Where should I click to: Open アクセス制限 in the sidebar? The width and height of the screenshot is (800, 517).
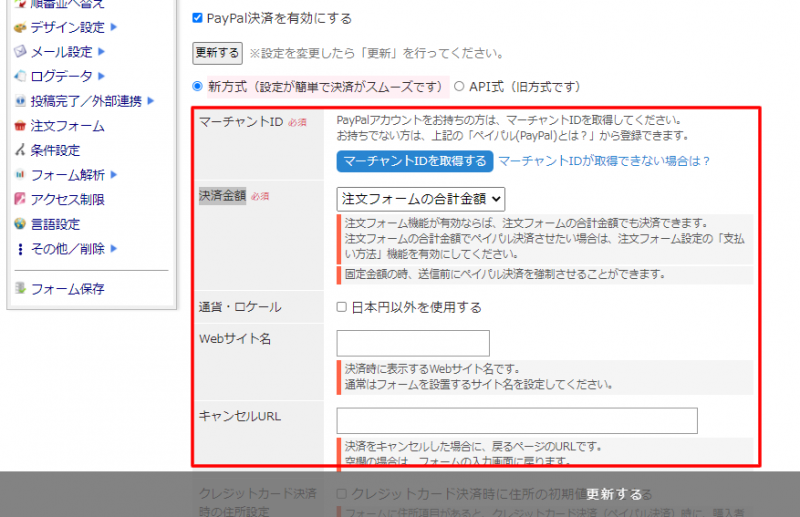[x=67, y=200]
